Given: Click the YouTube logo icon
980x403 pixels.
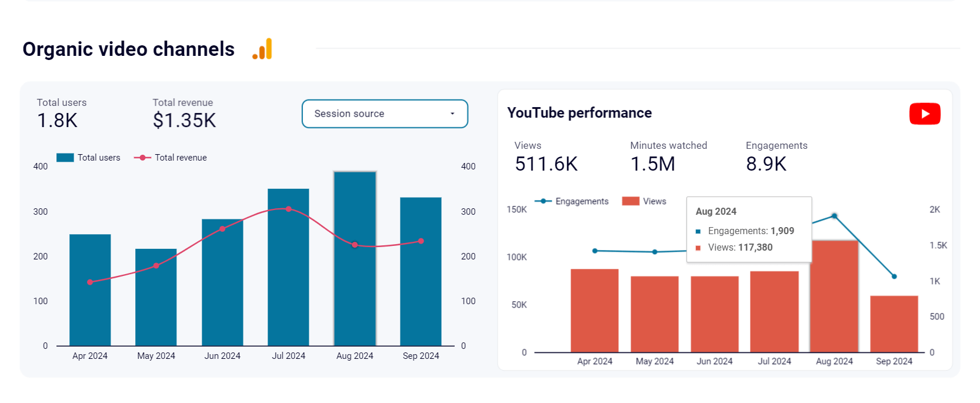Looking at the screenshot, I should [x=925, y=114].
